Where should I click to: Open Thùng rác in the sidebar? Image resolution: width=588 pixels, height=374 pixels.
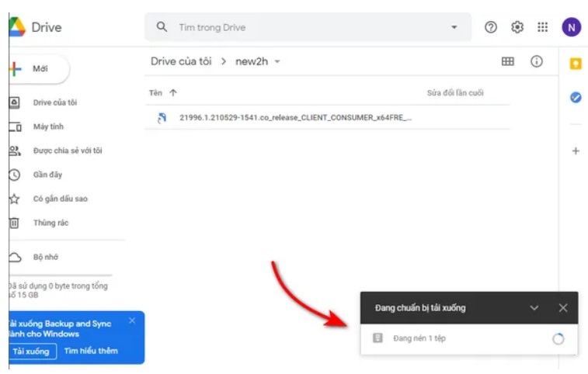(50, 223)
